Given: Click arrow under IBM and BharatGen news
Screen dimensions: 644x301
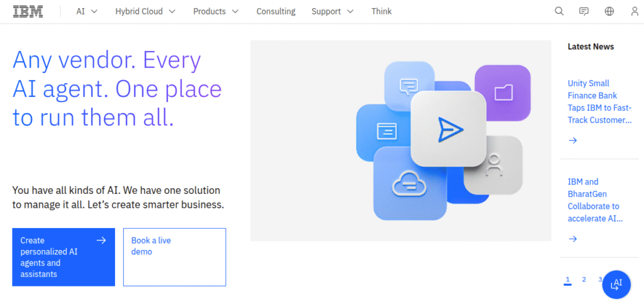Looking at the screenshot, I should [x=573, y=239].
